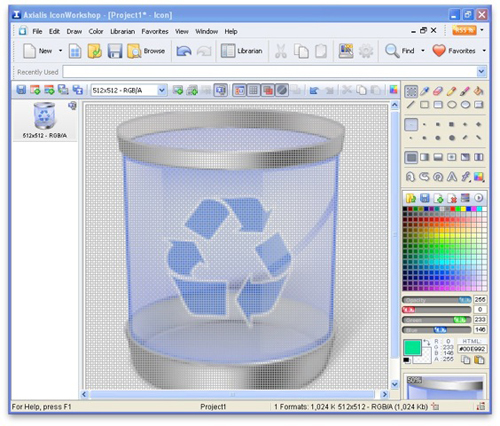Viewport: 500px width, 426px height.
Task: Open the Edit menu
Action: pyautogui.click(x=54, y=31)
